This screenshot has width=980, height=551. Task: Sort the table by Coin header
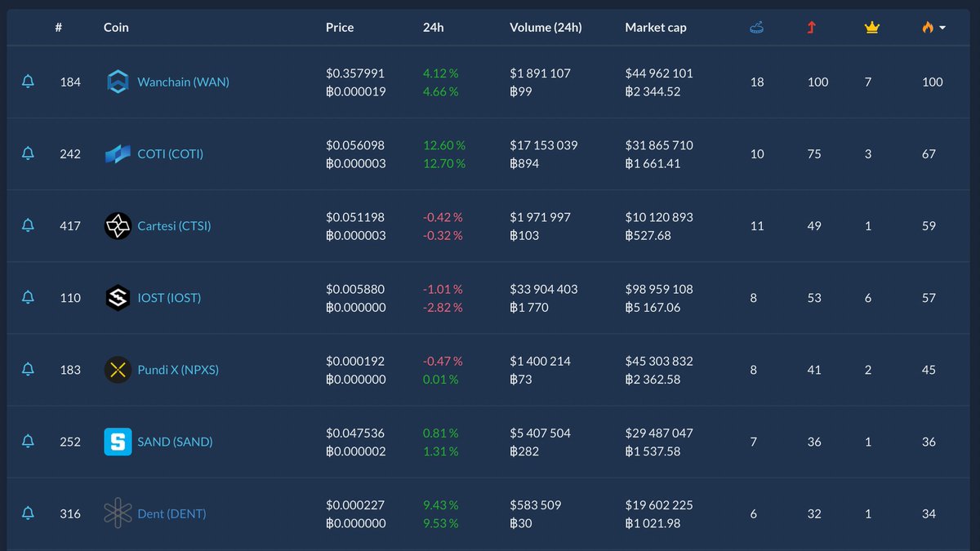click(116, 27)
